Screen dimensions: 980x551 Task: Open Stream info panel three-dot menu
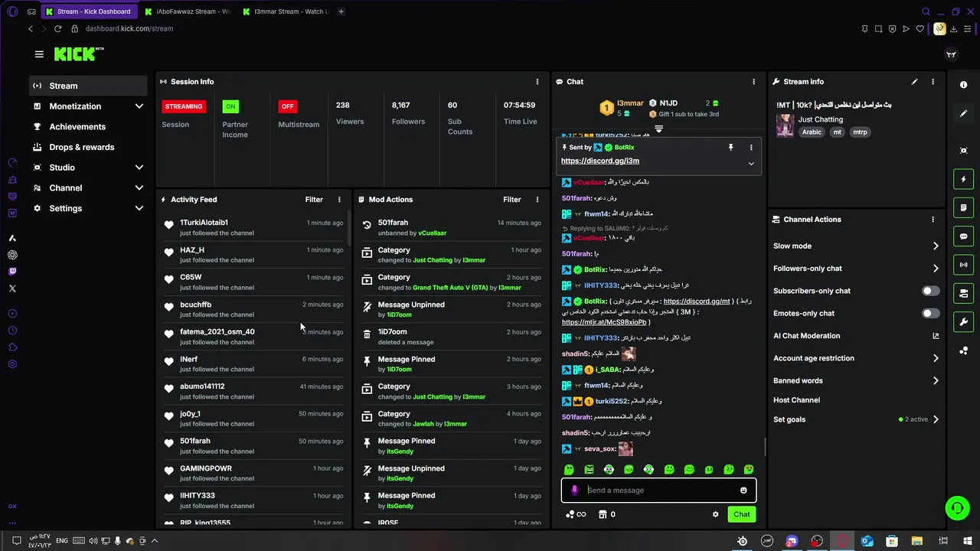933,82
